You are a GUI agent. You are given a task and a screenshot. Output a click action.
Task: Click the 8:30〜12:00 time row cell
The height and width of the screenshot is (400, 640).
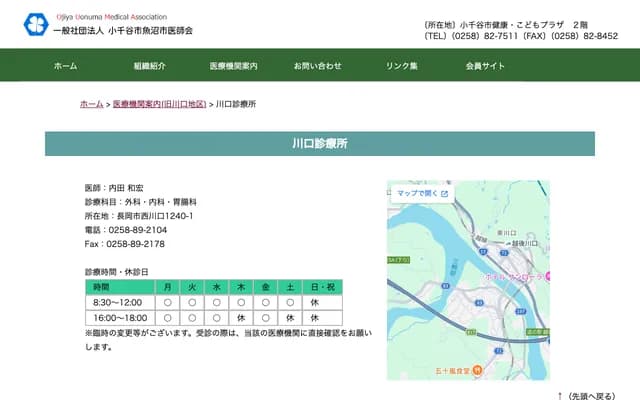pyautogui.click(x=117, y=302)
